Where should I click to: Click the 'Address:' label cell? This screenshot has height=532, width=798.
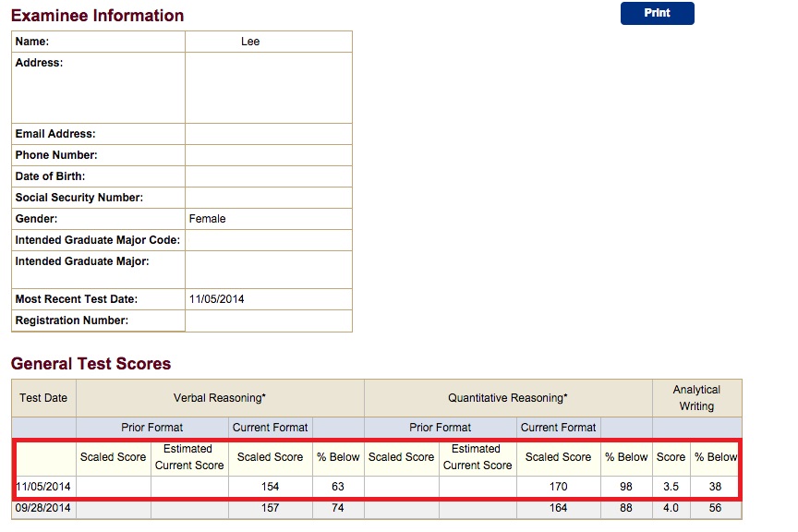98,88
